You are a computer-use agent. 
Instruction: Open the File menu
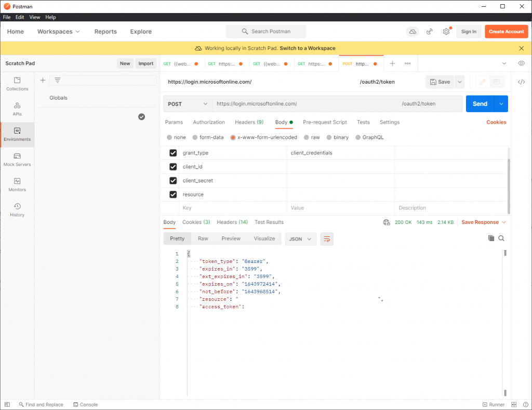click(x=7, y=17)
